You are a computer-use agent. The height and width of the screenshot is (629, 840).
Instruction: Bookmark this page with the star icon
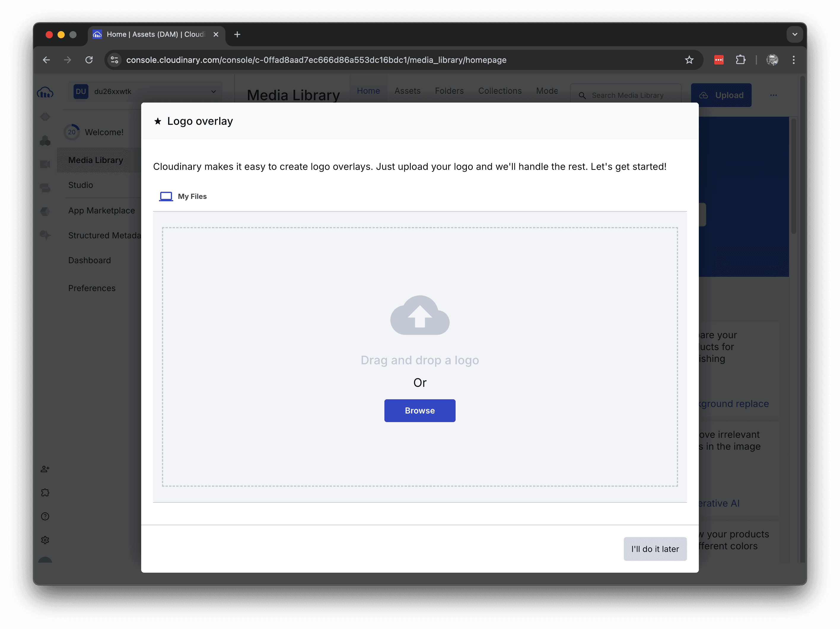tap(689, 60)
